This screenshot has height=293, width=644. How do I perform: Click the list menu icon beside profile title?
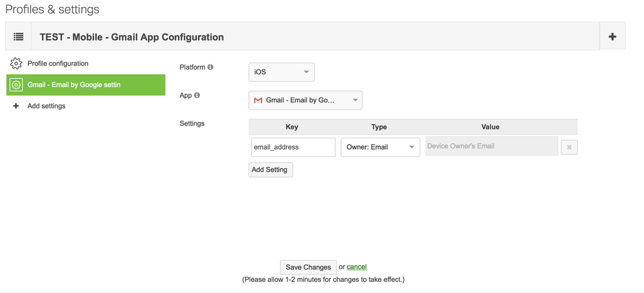click(19, 37)
